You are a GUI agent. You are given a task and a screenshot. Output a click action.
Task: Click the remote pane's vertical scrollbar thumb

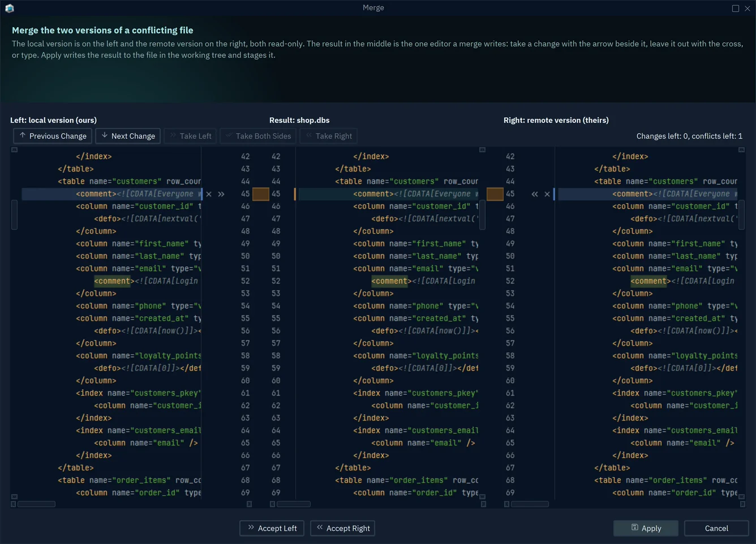click(741, 215)
